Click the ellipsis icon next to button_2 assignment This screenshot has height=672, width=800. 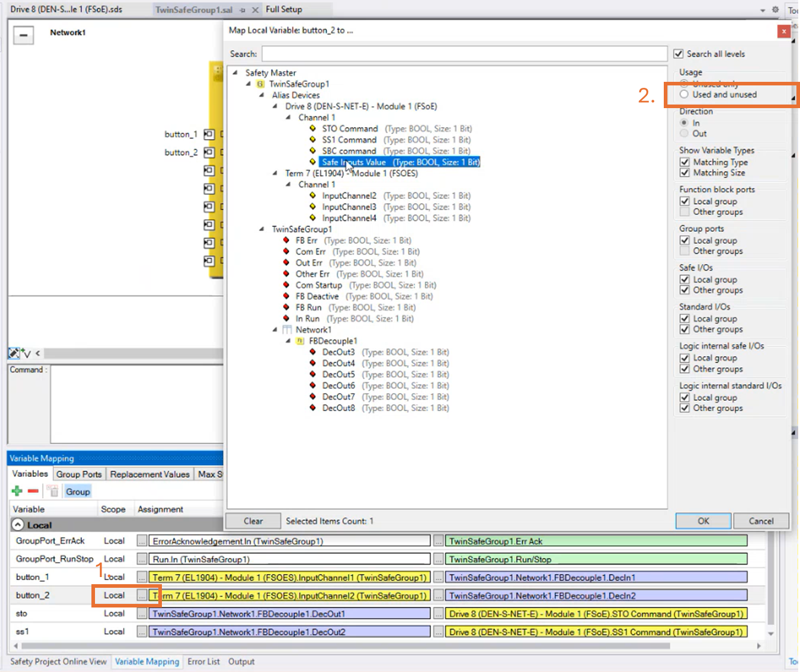141,595
